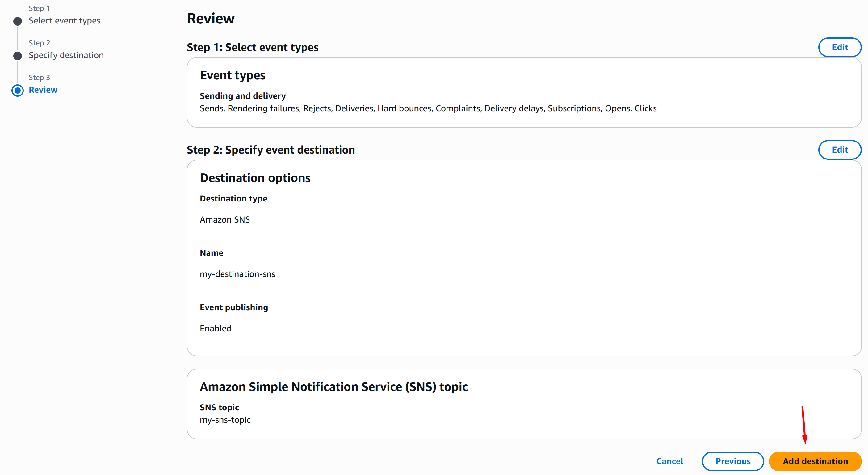The width and height of the screenshot is (868, 475).
Task: Click the Review page heading
Action: 211,19
